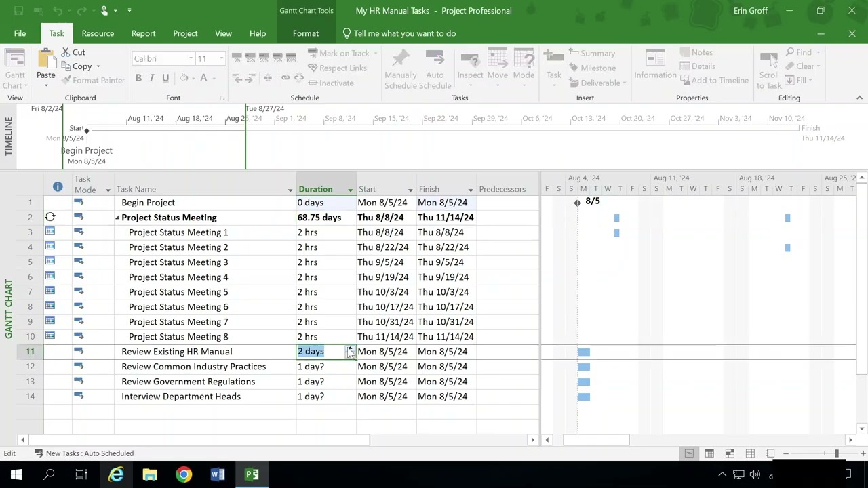The width and height of the screenshot is (868, 488).
Task: Open the Gantt Chart view button
Action: (x=15, y=70)
